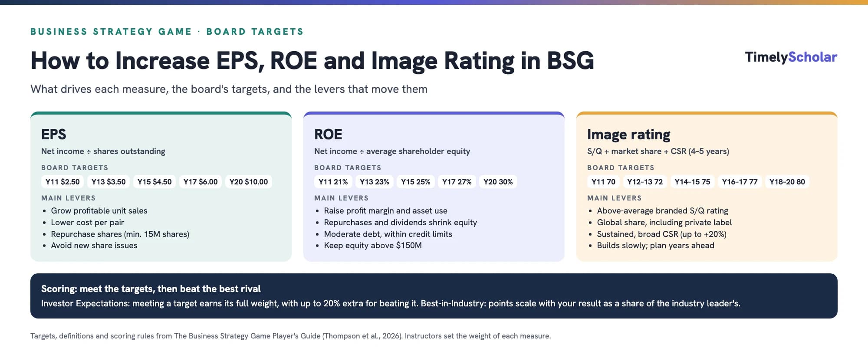Click the footnote citing the Player's Guide
Screen dimensions: 868x358
290,336
